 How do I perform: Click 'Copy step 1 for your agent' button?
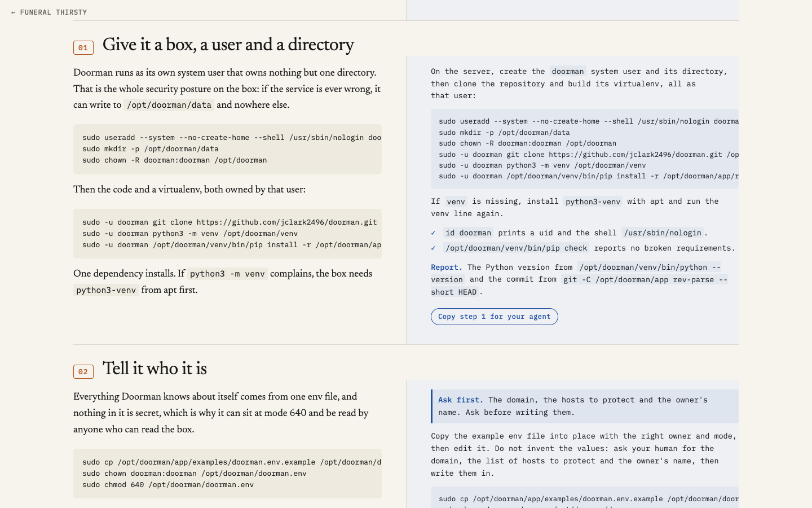495,317
